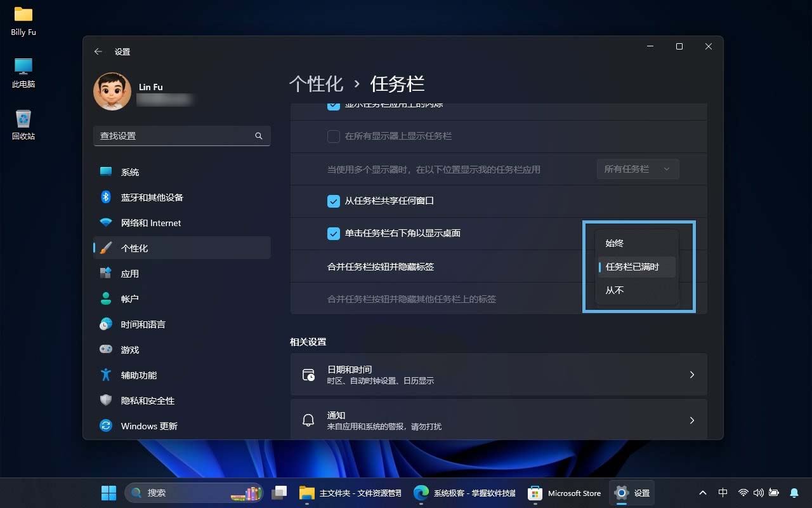Click the 查找设置 search box
The width and height of the screenshot is (812, 508).
[x=182, y=135]
